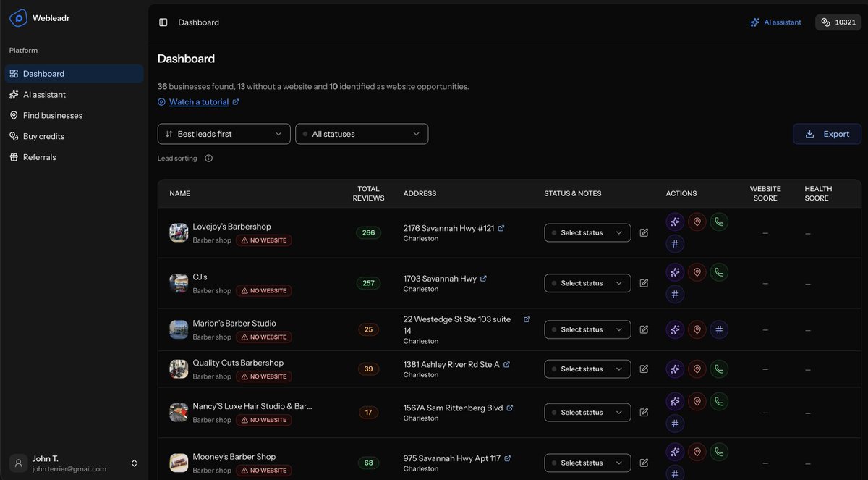Viewport: 868px width, 480px height.
Task: Open map pin action for Lovejoy's Barbershop
Action: (697, 222)
